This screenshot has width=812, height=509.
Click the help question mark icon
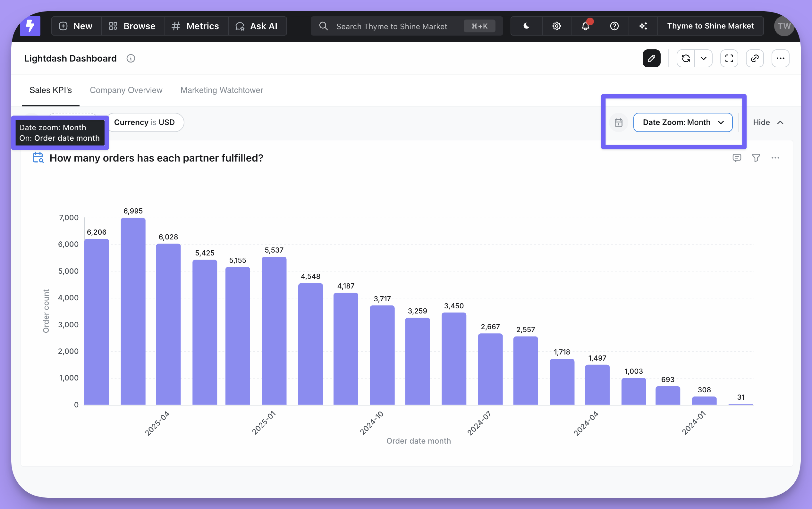pos(614,26)
